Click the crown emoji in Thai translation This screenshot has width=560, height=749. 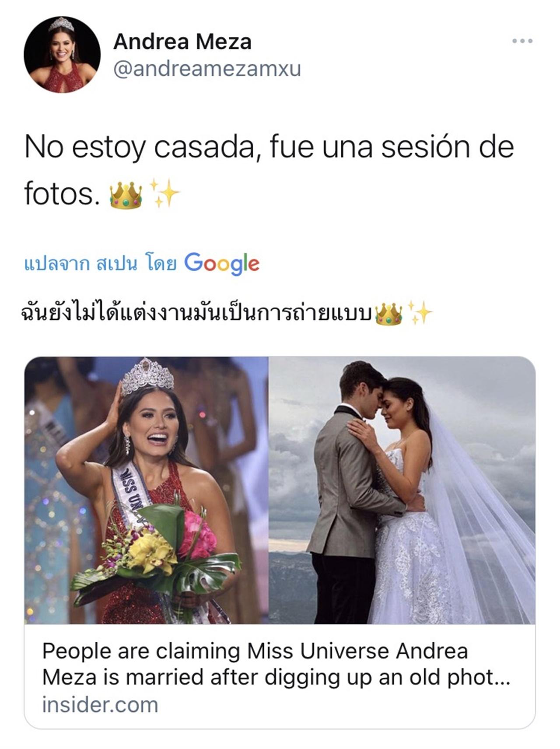388,314
